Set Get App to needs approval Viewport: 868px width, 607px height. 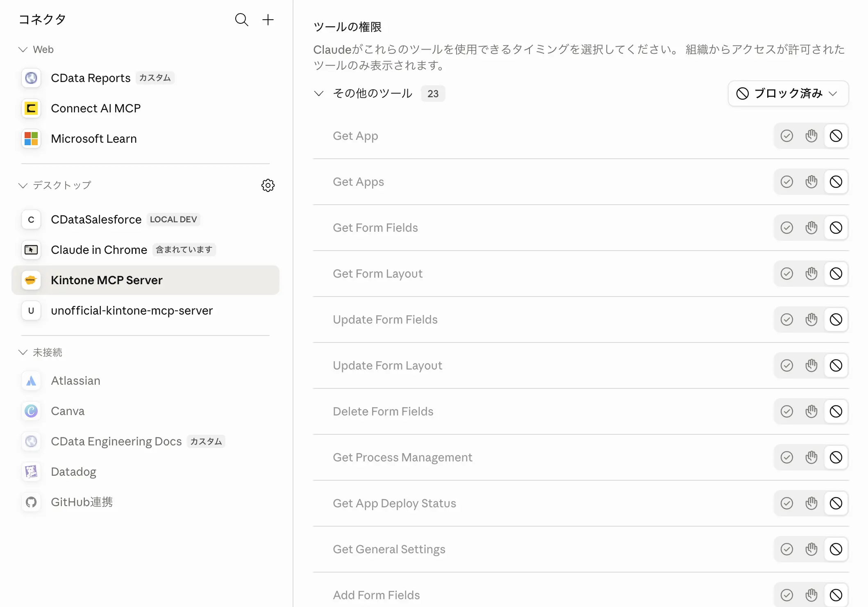tap(811, 136)
